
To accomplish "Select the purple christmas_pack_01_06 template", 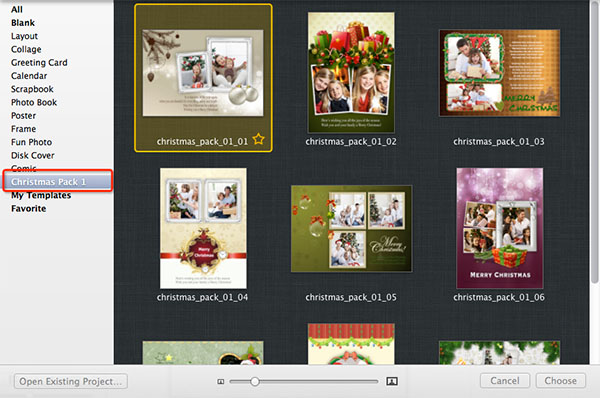I will coord(499,228).
